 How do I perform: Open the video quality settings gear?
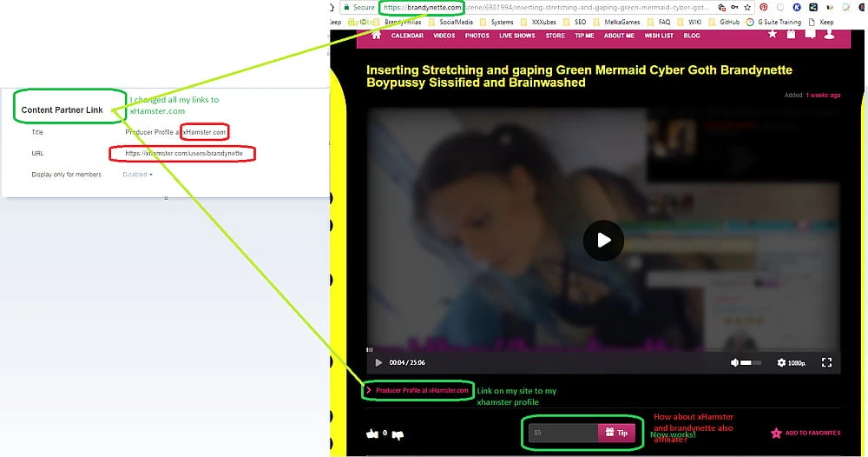[781, 362]
